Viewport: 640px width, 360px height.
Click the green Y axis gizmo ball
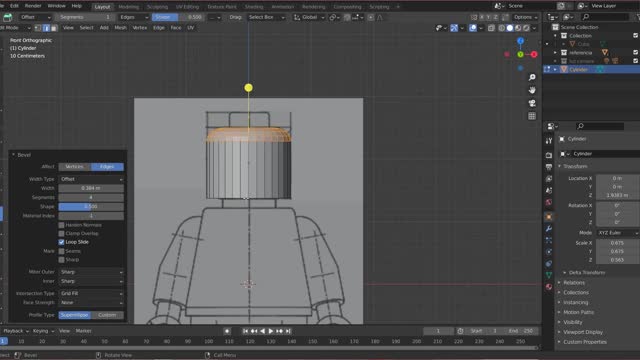pyautogui.click(x=520, y=54)
